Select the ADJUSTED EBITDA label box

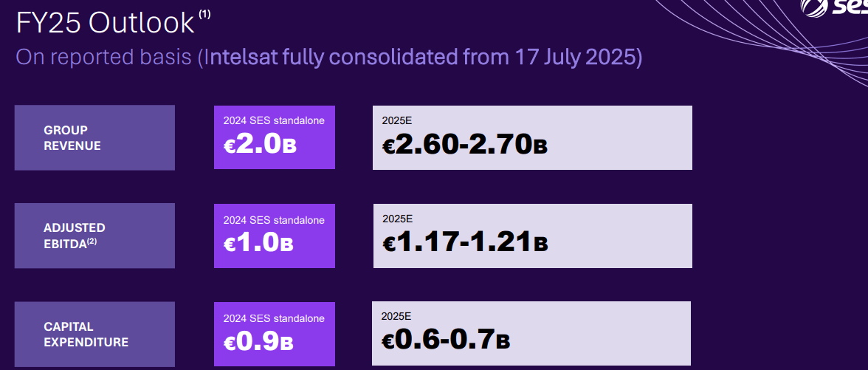pyautogui.click(x=94, y=236)
